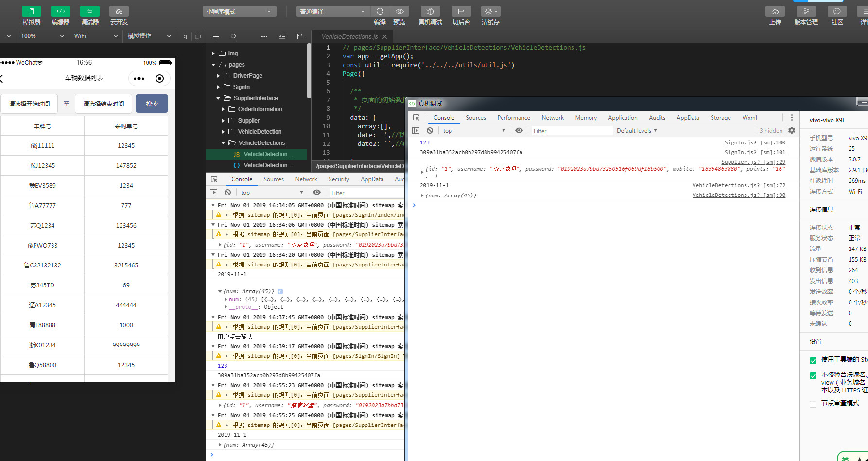Toggle the file tree sidebar icon
Screen dimensions: 868x461
coord(300,36)
